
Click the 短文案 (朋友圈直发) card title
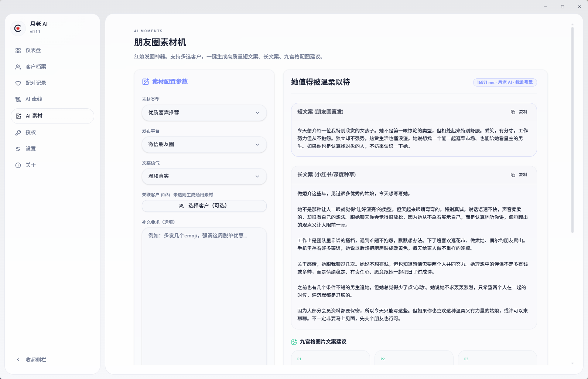pos(321,112)
